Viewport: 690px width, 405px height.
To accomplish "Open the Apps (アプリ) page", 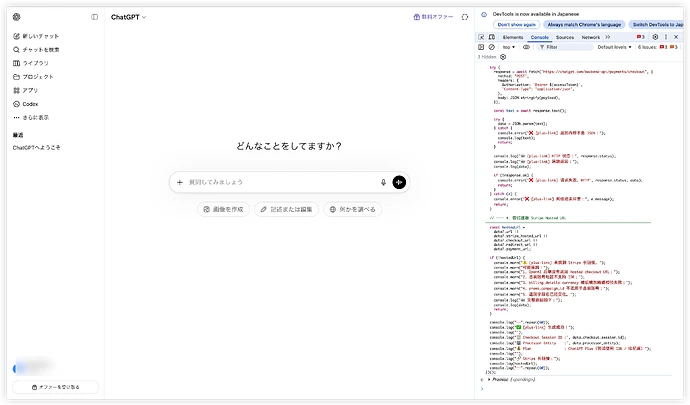I will pyautogui.click(x=26, y=90).
